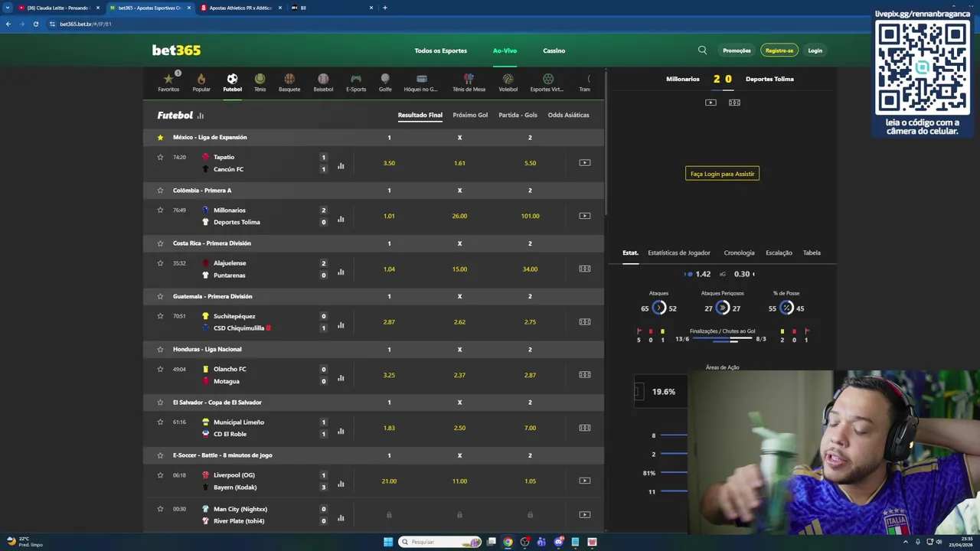Switch to video icon in match panel

pyautogui.click(x=710, y=103)
